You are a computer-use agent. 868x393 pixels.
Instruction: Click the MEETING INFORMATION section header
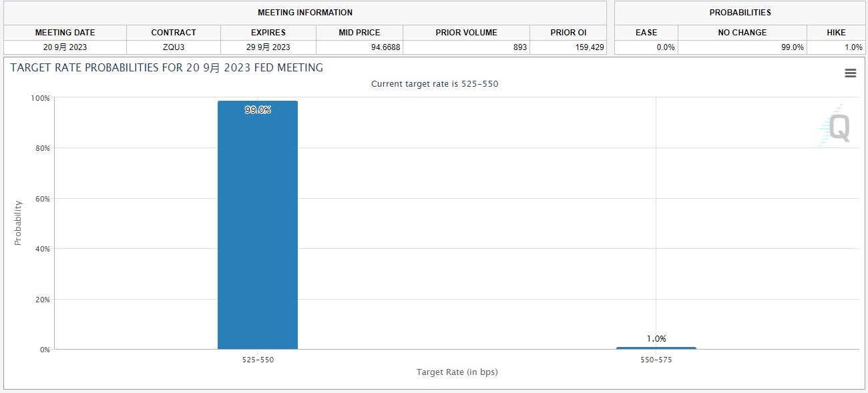coord(305,13)
